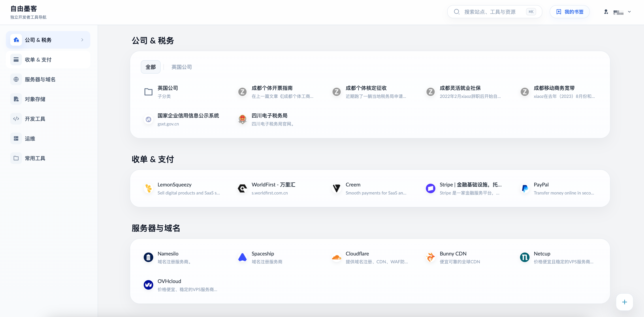
Task: Click the 成都移动商务宽带 Z icon
Action: pyautogui.click(x=525, y=92)
